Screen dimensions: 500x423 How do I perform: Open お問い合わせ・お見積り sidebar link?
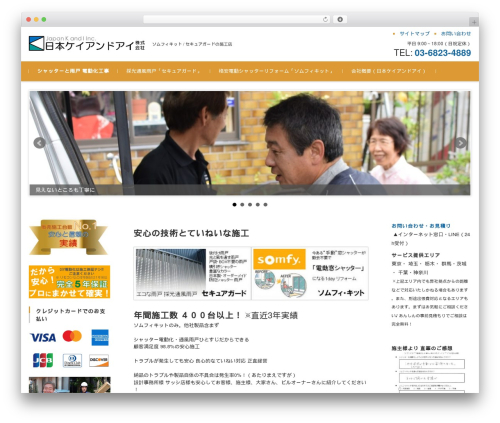click(x=421, y=226)
